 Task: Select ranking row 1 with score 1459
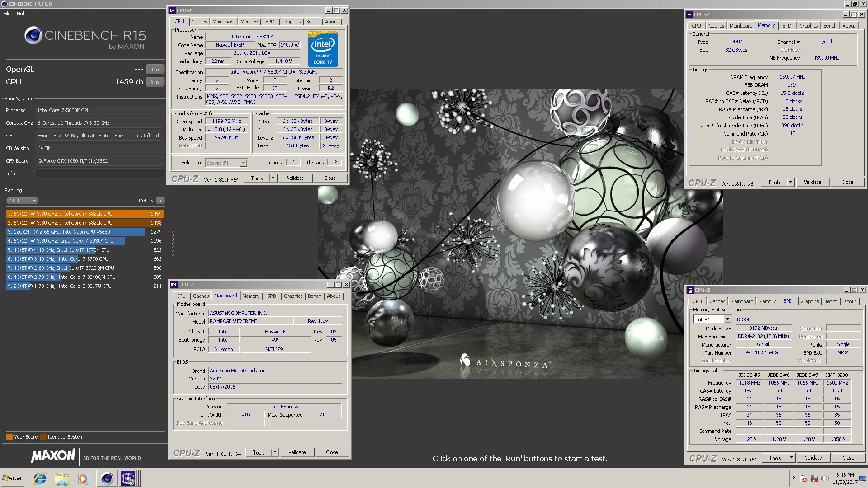pyautogui.click(x=85, y=214)
